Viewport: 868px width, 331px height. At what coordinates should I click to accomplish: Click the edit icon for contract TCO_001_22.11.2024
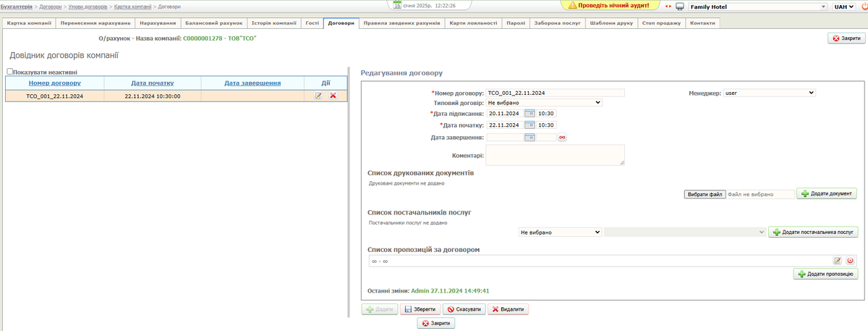point(318,96)
